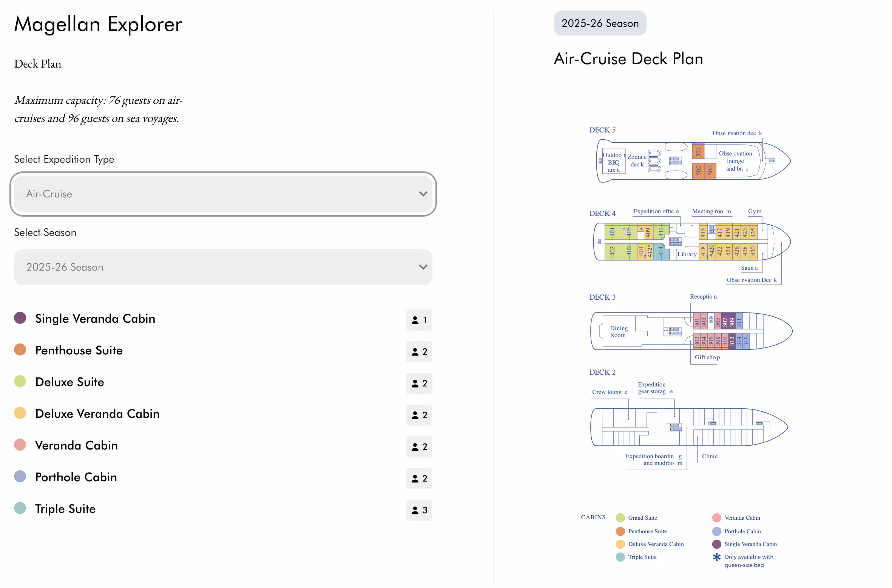The image size is (892, 588).
Task: Click the Triple Suite teal dot
Action: coord(20,508)
